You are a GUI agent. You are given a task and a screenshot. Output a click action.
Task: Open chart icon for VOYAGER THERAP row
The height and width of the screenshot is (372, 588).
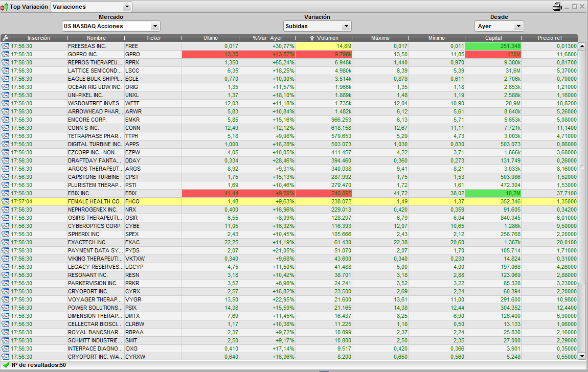point(5,300)
